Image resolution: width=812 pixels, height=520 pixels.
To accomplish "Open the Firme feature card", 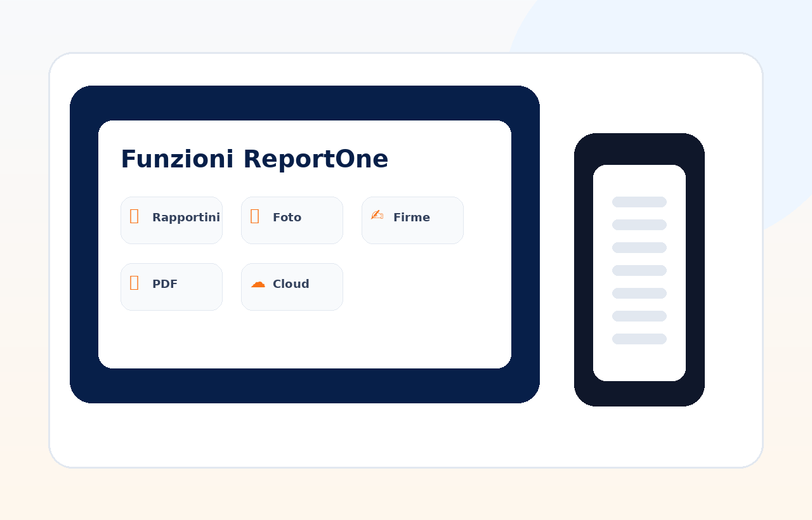I will click(412, 220).
